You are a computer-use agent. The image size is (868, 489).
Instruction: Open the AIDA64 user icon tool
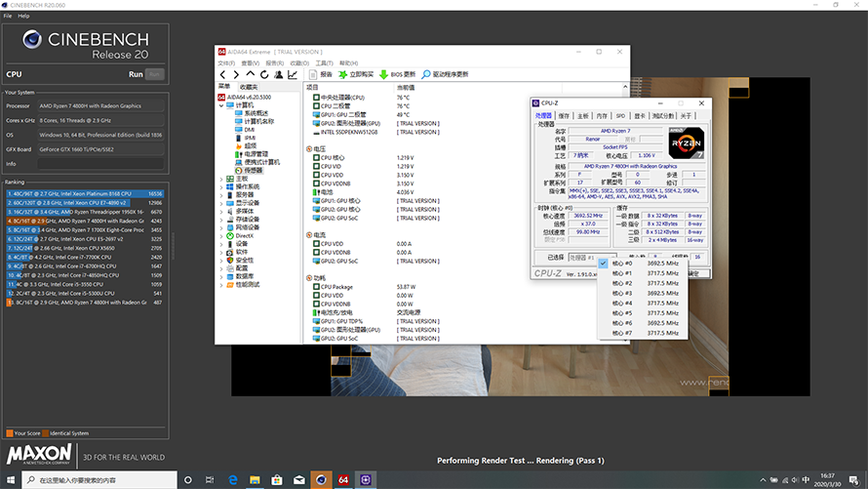(279, 74)
